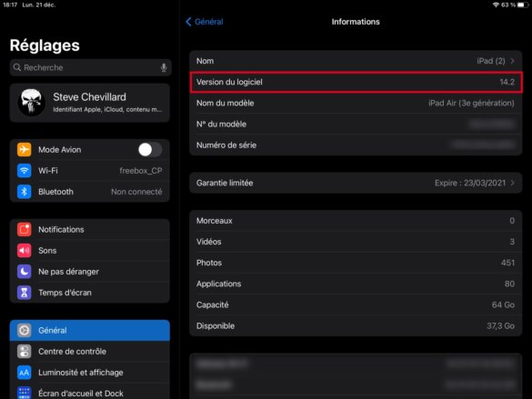The height and width of the screenshot is (399, 532).
Task: Tap the Expire : 23/03/2021 warranty value
Action: click(470, 183)
